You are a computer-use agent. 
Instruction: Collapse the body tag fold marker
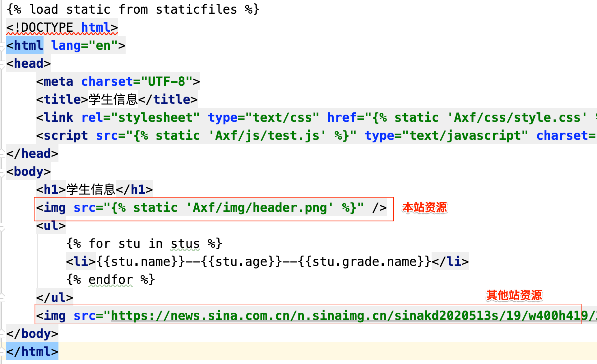tap(2, 173)
